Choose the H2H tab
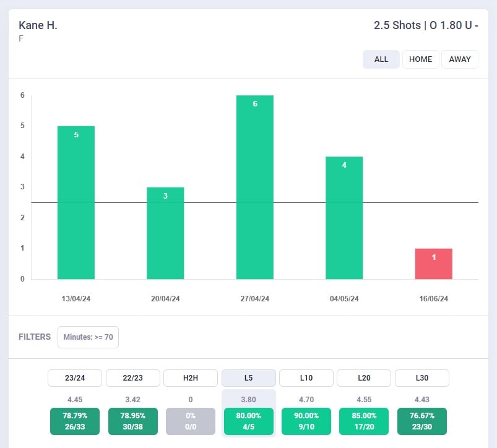This screenshot has width=497, height=448. click(x=191, y=378)
